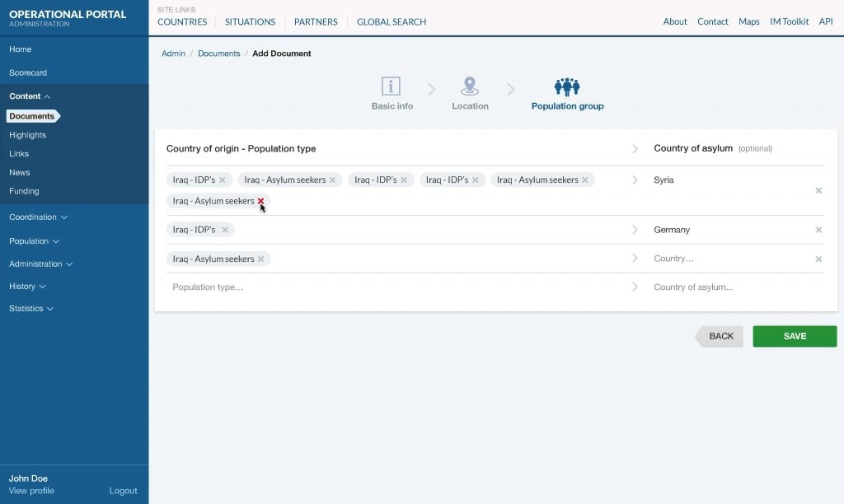Open Documents breadcrumb link
This screenshot has width=844, height=504.
pyautogui.click(x=218, y=54)
